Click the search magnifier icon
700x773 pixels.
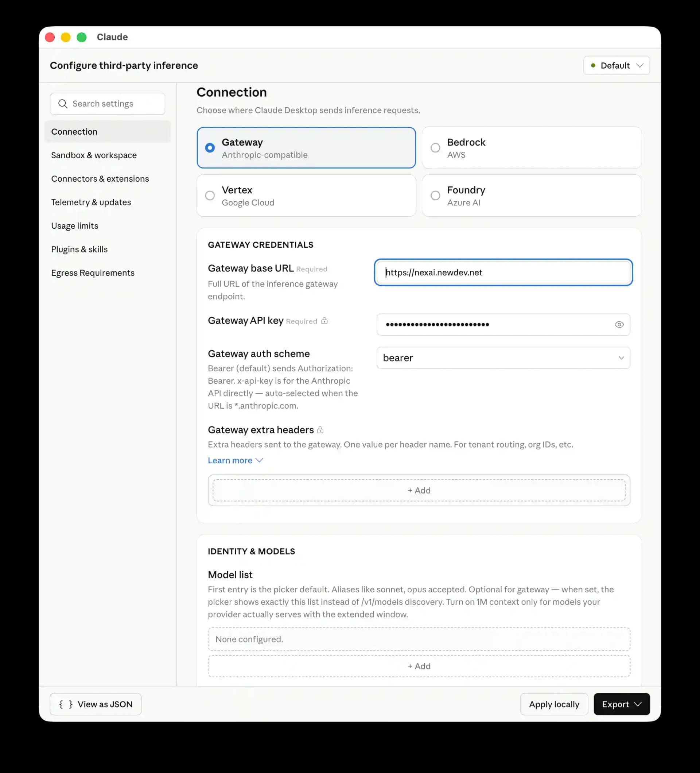click(x=63, y=104)
